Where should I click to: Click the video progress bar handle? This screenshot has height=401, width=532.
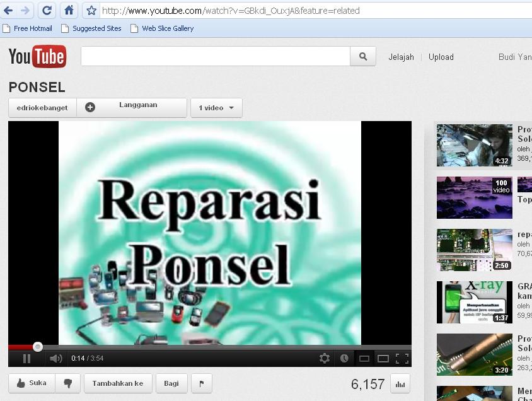[38, 347]
